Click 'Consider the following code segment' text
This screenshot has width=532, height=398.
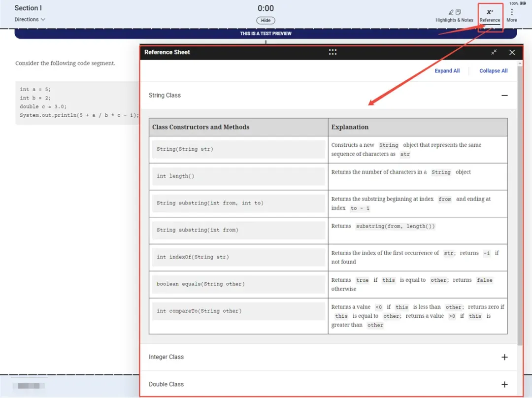click(x=65, y=63)
